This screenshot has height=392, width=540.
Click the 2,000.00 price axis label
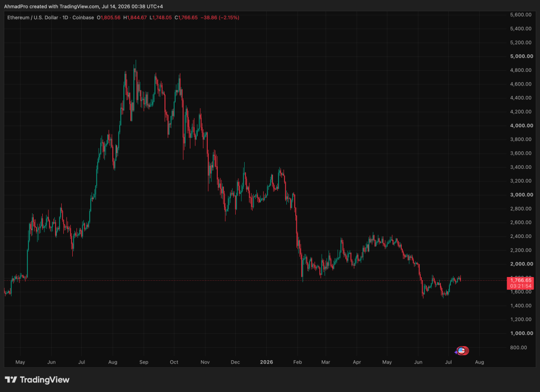pos(522,264)
